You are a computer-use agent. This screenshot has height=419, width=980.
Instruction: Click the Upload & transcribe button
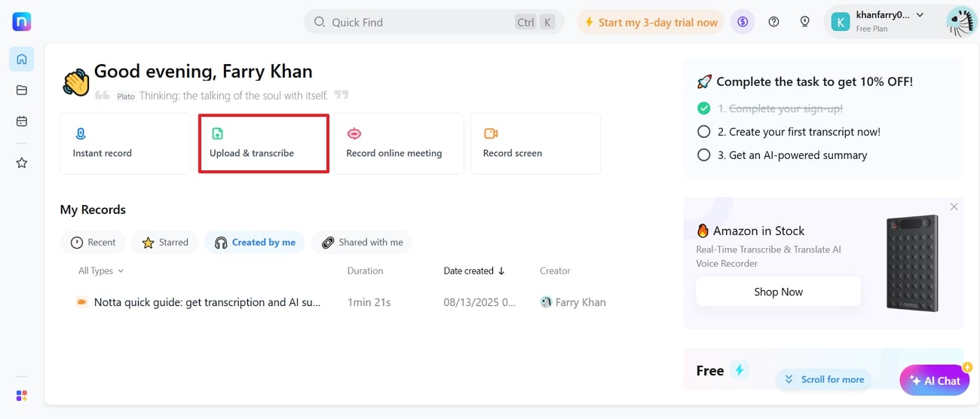[263, 143]
